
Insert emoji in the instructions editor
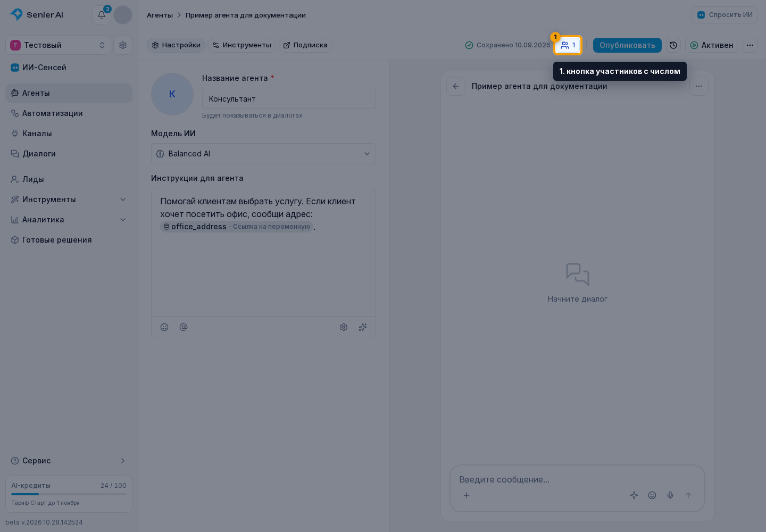click(164, 327)
